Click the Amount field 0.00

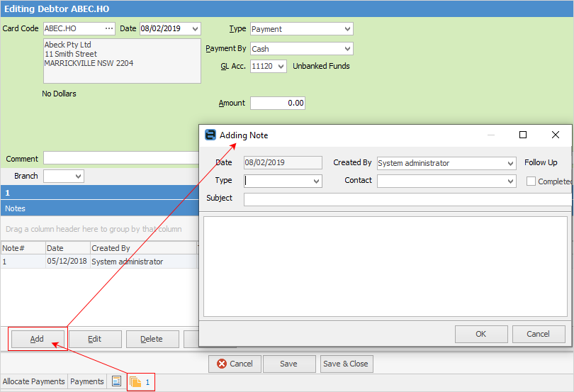click(x=278, y=103)
